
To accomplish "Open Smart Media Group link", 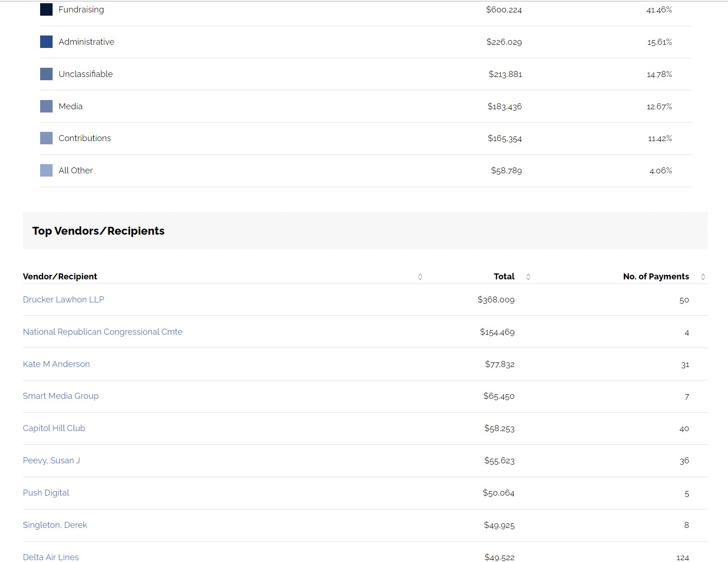I will (61, 396).
